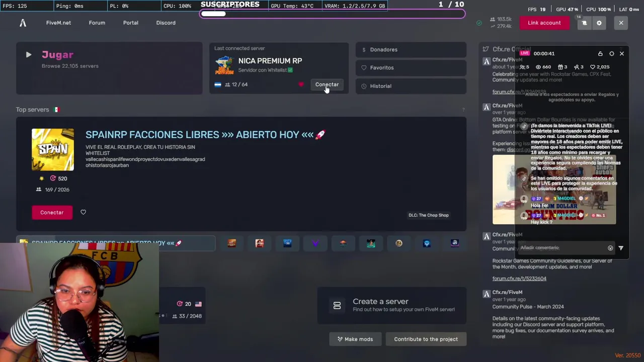Select sixth top server icon with teal character
644x362 pixels.
[371, 243]
